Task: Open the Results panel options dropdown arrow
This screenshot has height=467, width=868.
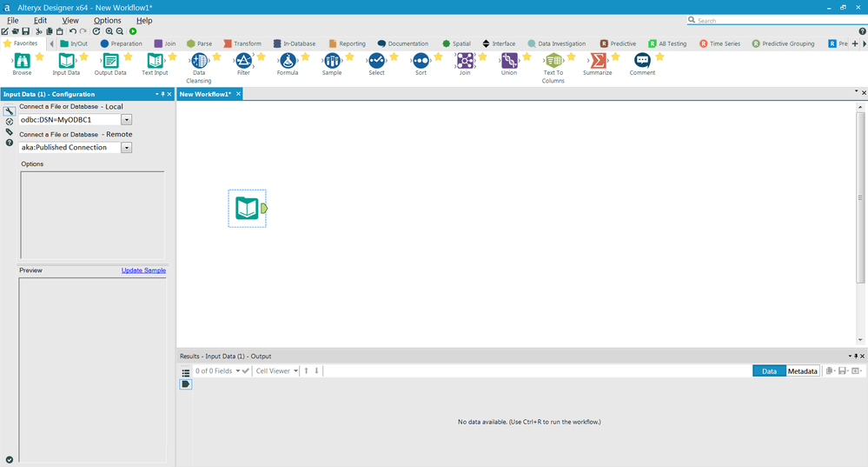Action: [x=850, y=357]
